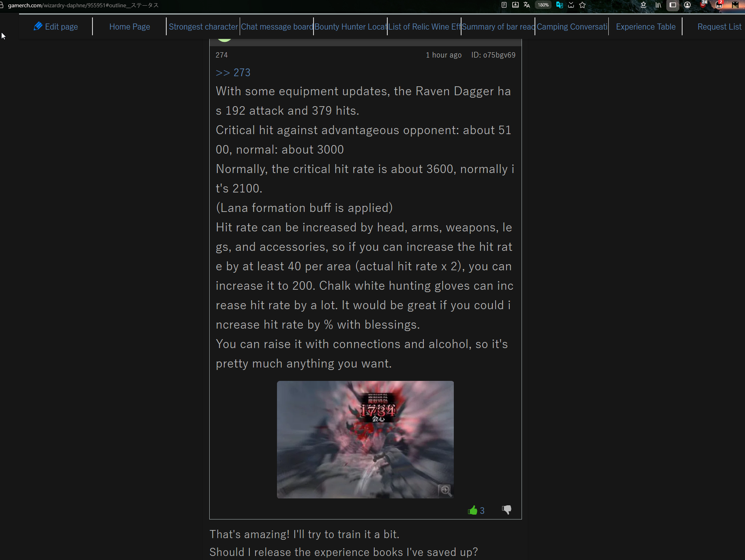The width and height of the screenshot is (745, 560).
Task: Save page to Pocket icon
Action: tap(571, 5)
